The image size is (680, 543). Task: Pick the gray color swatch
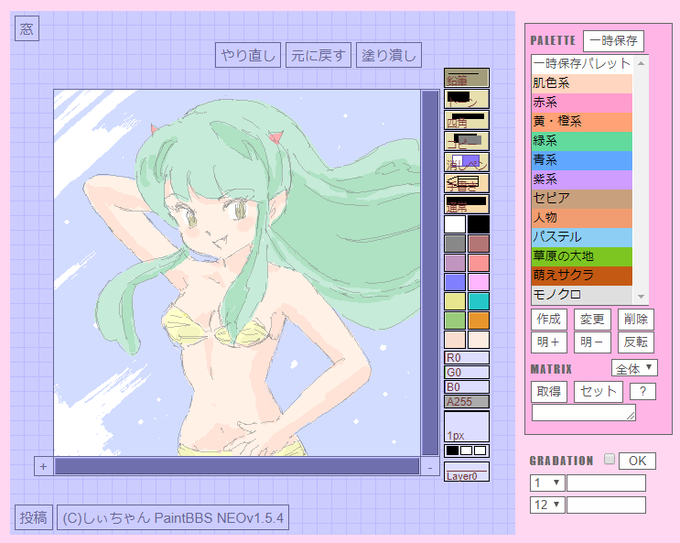click(x=455, y=244)
